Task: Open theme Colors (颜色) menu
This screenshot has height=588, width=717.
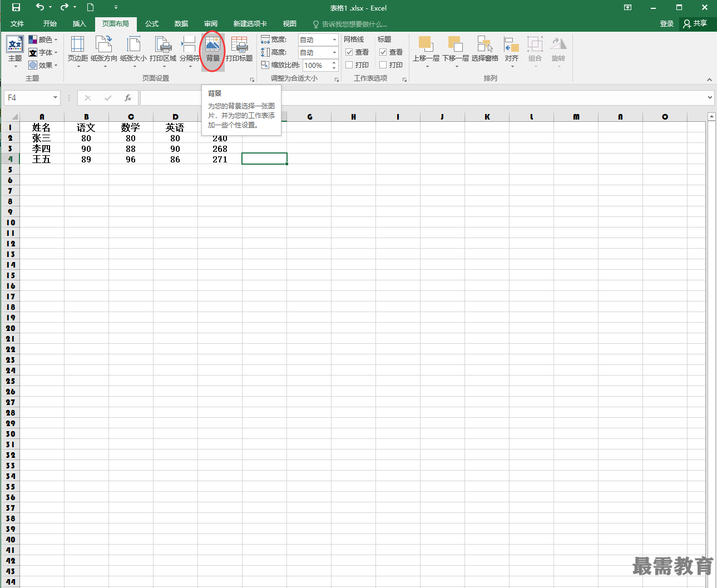Action: [43, 39]
